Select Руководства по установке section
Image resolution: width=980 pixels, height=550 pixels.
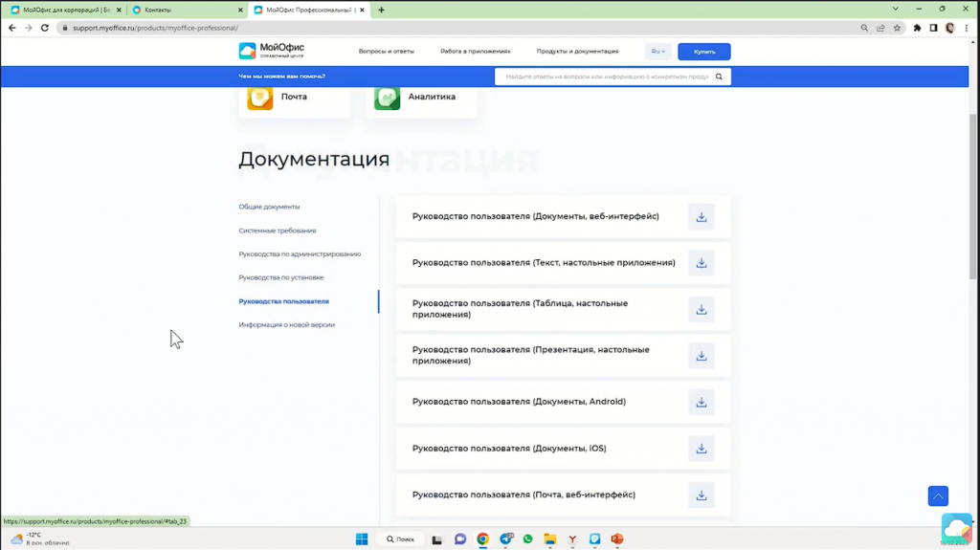280,277
